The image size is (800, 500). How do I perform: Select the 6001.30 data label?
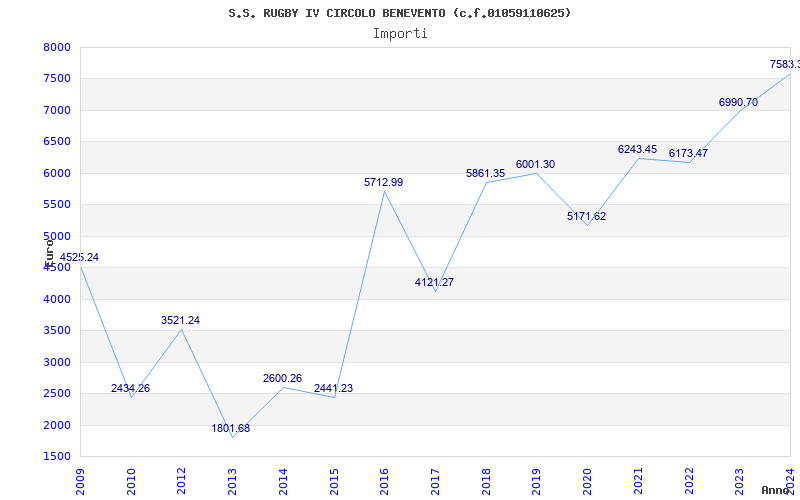[x=536, y=165]
